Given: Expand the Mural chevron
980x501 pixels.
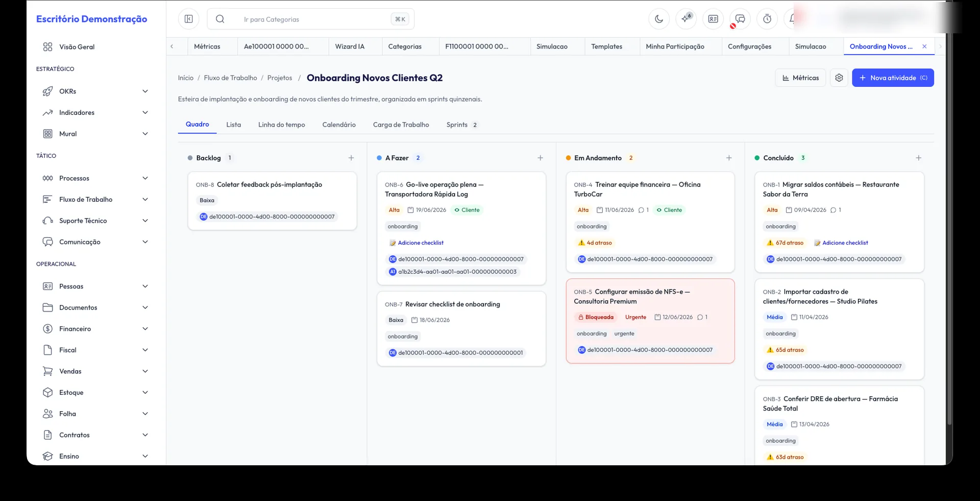Looking at the screenshot, I should (x=145, y=134).
